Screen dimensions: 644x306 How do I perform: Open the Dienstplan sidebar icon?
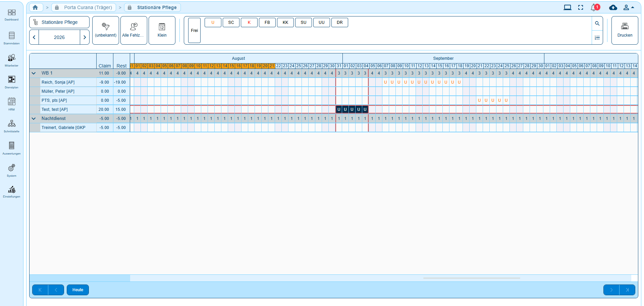pos(11,80)
